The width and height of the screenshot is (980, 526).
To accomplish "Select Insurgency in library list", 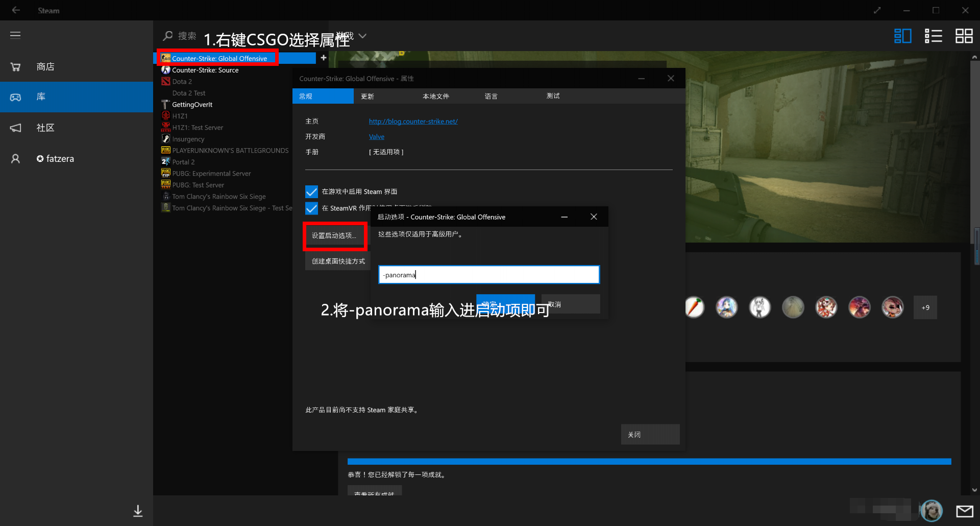I will click(x=188, y=139).
